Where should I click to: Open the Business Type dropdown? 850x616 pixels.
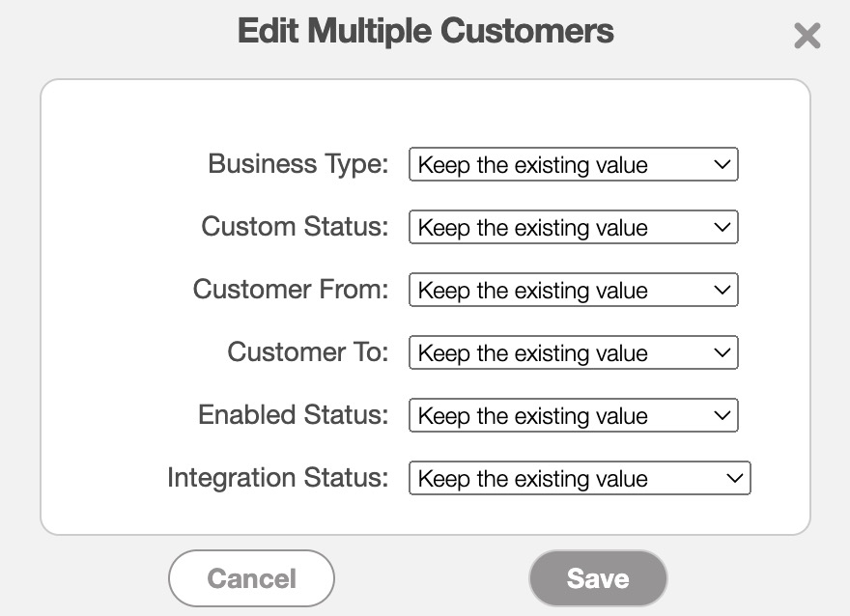[x=573, y=165]
